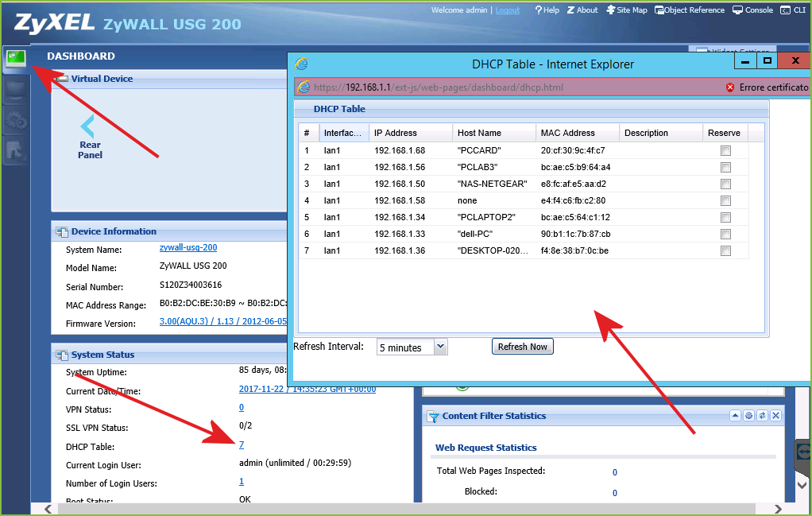Open the Configuration gear in left sidebar
The height and width of the screenshot is (516, 812).
point(16,120)
